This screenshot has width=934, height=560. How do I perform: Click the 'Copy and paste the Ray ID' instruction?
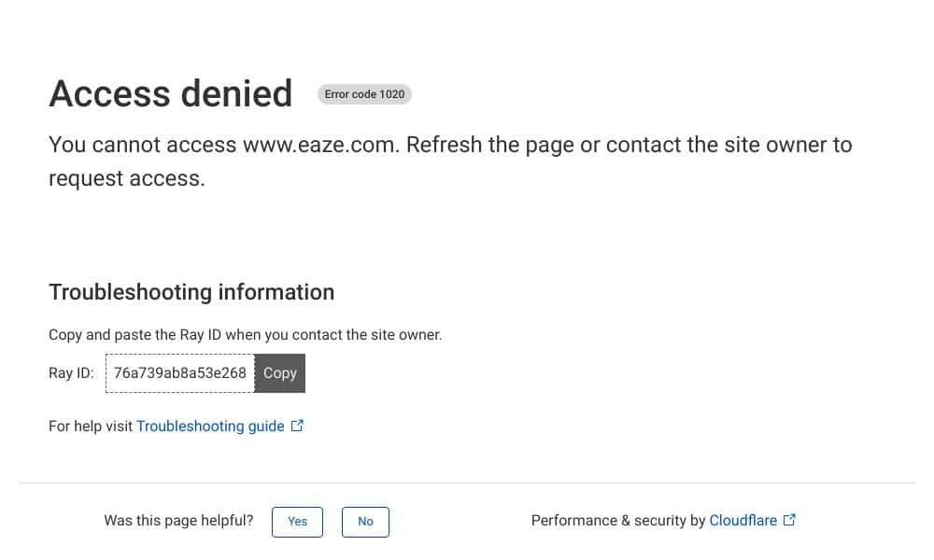(246, 334)
